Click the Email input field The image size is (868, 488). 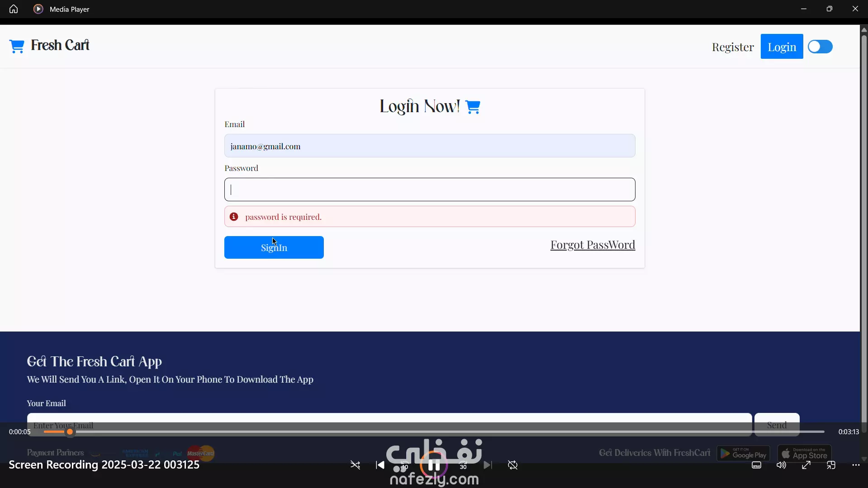coord(430,146)
